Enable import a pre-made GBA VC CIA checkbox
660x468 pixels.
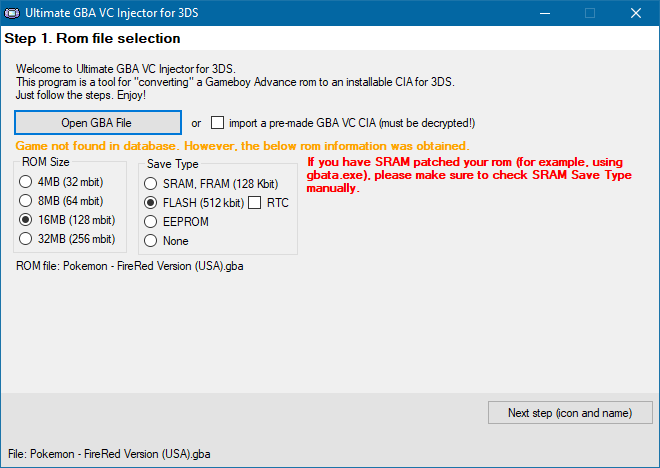pos(217,123)
